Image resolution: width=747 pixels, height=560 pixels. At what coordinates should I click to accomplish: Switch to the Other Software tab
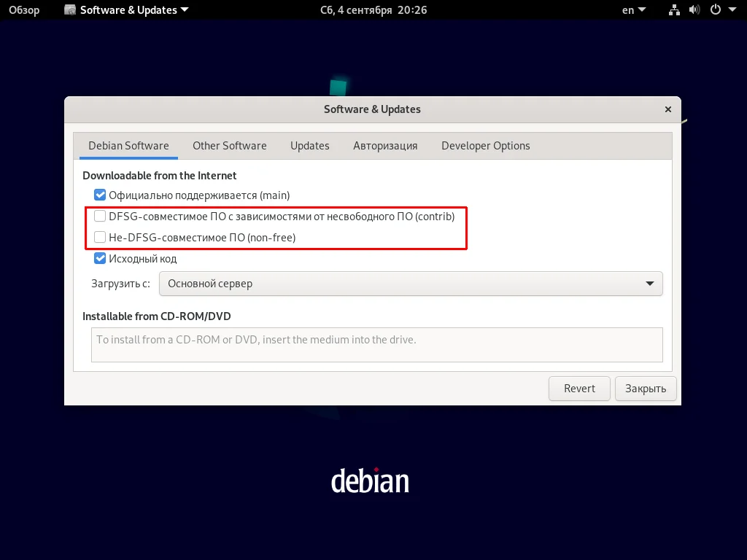(229, 145)
